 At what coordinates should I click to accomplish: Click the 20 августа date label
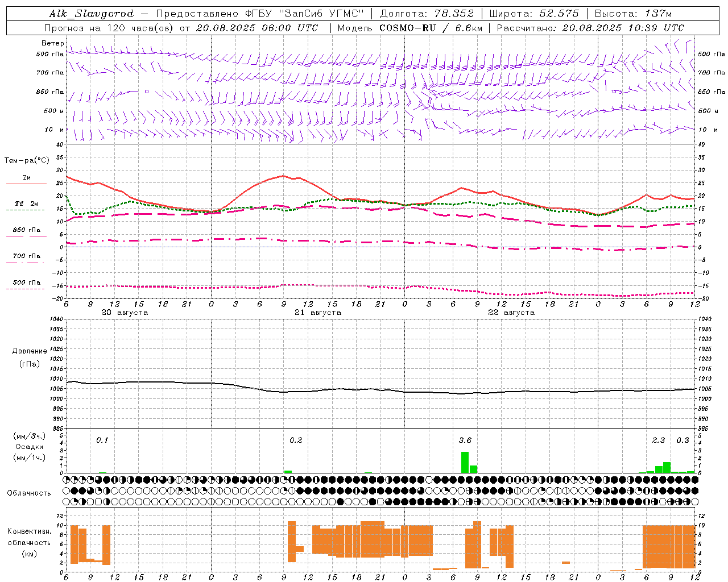125,313
